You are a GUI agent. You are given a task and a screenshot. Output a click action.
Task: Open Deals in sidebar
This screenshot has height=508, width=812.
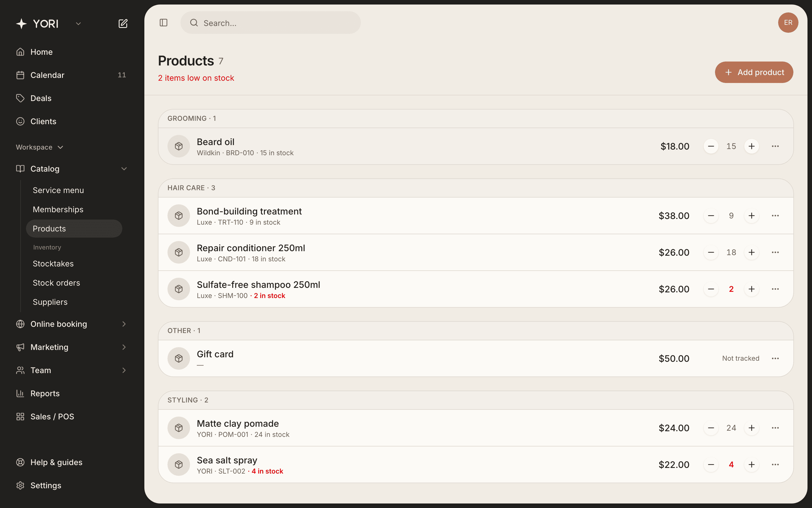(x=71, y=98)
